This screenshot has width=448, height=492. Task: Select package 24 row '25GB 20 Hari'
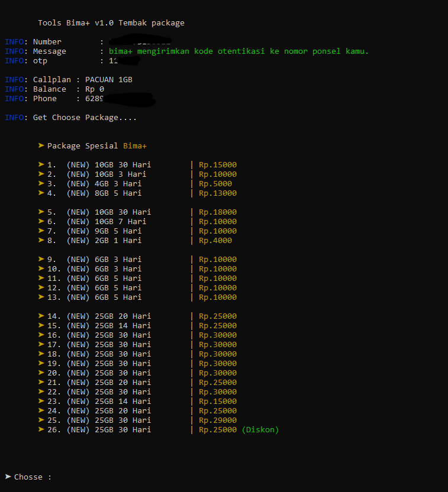coord(137,411)
